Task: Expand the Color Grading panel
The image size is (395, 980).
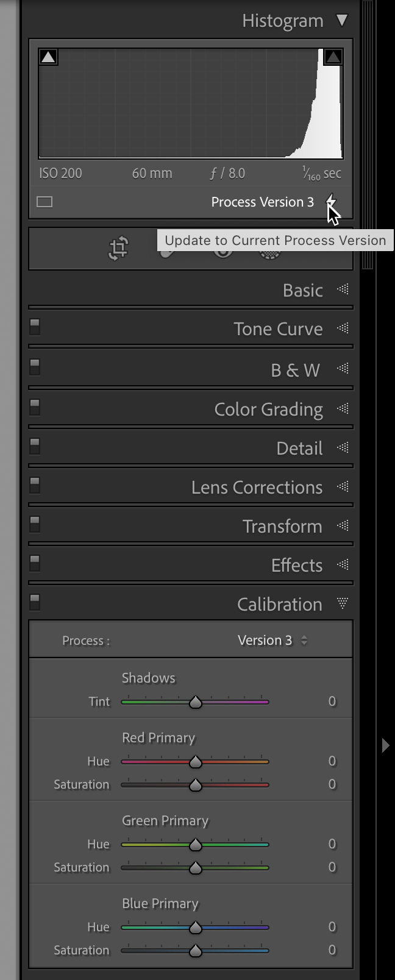Action: tap(268, 409)
